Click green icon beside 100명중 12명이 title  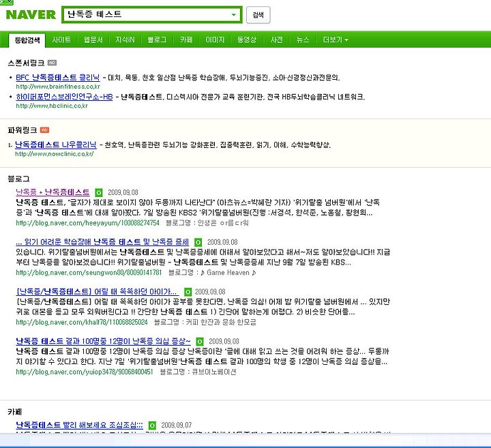point(199,342)
